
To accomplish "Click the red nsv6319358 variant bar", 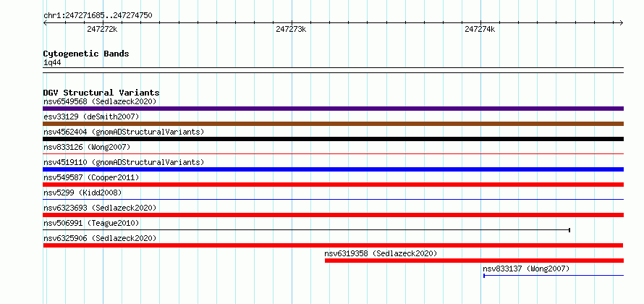I will (474, 261).
